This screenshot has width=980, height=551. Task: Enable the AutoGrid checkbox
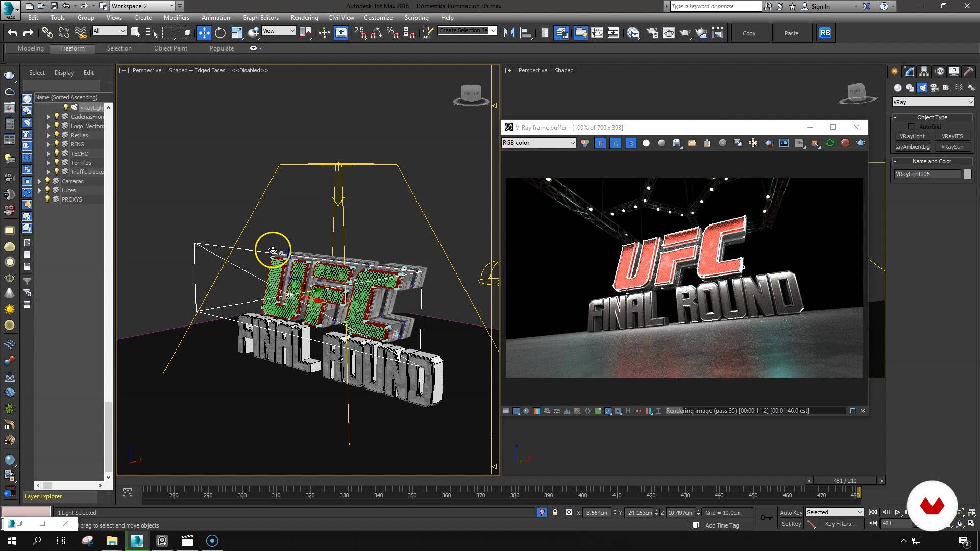912,127
